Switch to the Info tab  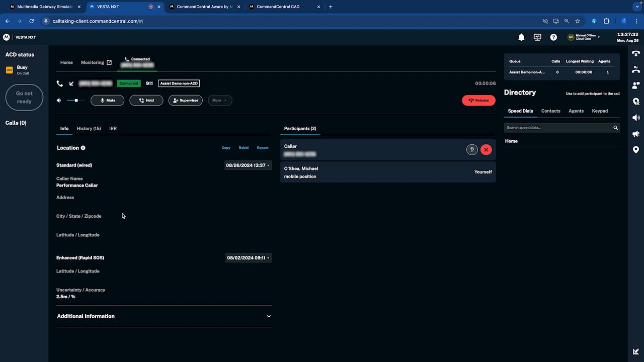(x=64, y=129)
